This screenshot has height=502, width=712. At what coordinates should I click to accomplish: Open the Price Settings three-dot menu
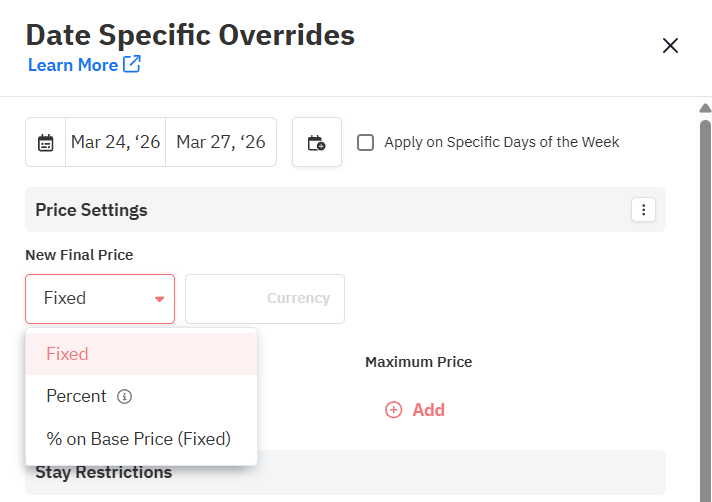click(x=644, y=210)
